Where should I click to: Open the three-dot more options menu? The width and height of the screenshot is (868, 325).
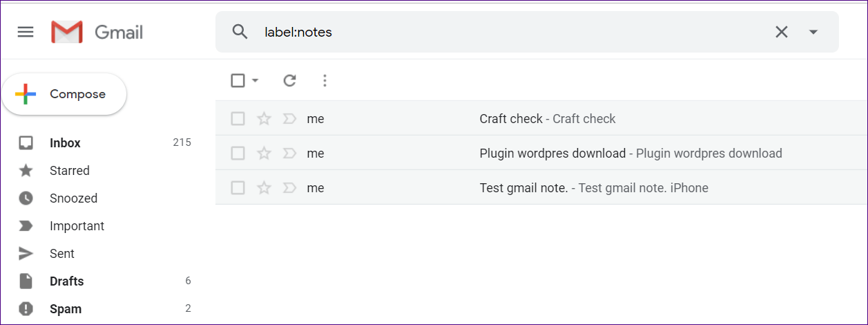point(325,81)
